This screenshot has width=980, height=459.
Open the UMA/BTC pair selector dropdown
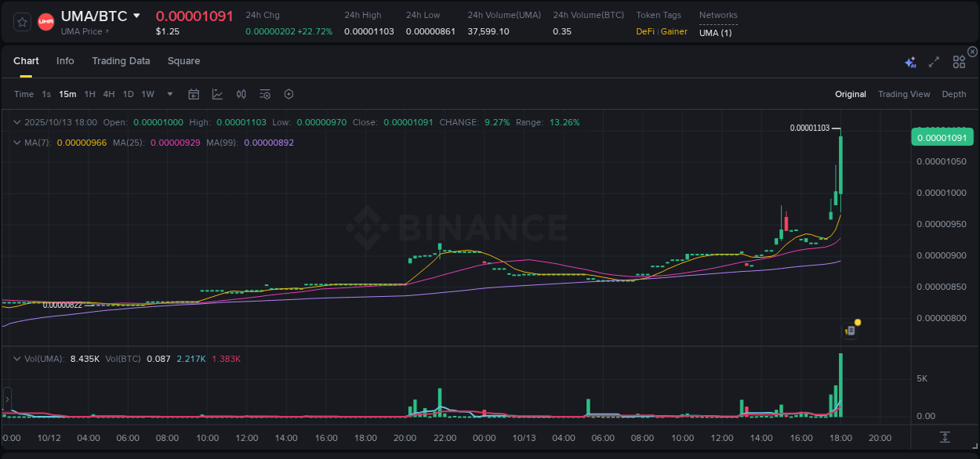coord(138,15)
